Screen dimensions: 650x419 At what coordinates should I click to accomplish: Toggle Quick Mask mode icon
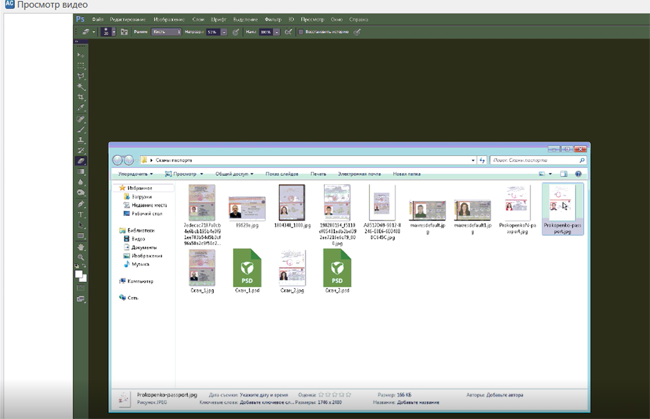[80, 288]
